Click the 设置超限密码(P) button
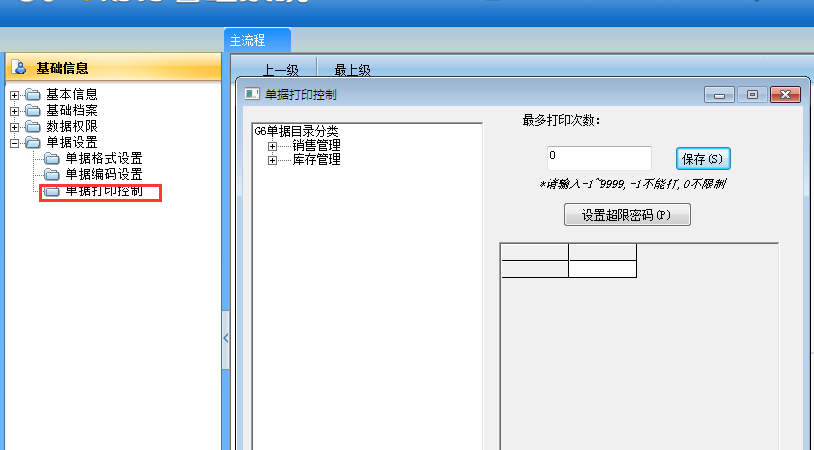Screen dimensions: 814x450 pos(627,215)
